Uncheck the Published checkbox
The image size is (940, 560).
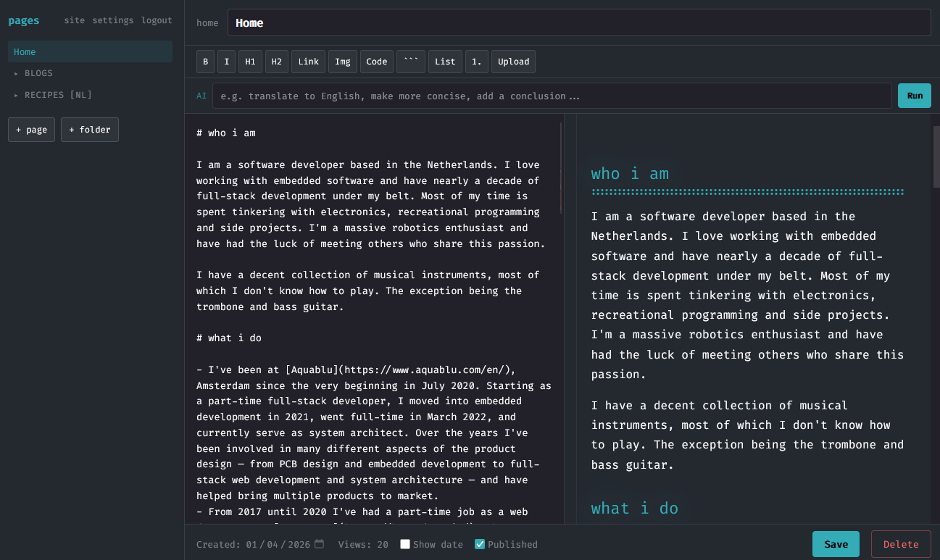pyautogui.click(x=480, y=544)
